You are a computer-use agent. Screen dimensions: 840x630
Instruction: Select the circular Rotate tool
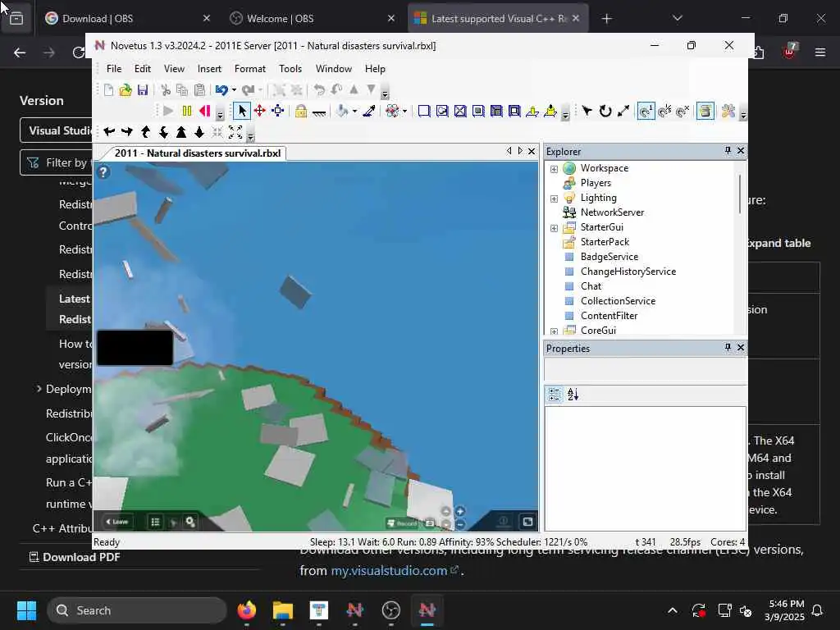point(605,111)
